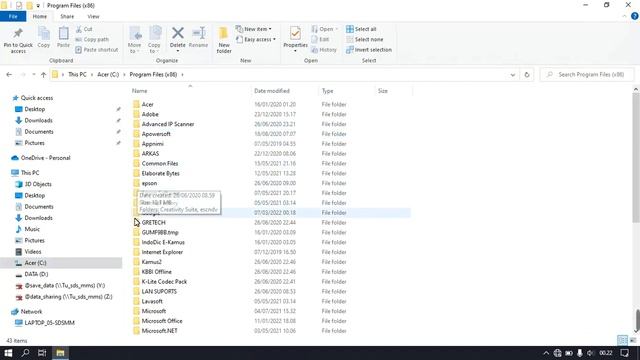Click the Refresh button
Screen dimensions: 640x360
click(x=527, y=75)
